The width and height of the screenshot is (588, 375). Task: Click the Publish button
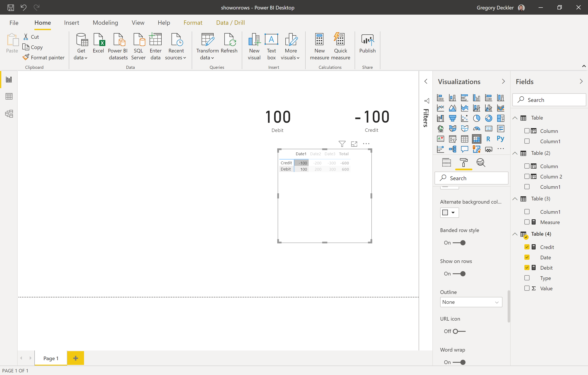click(x=367, y=43)
